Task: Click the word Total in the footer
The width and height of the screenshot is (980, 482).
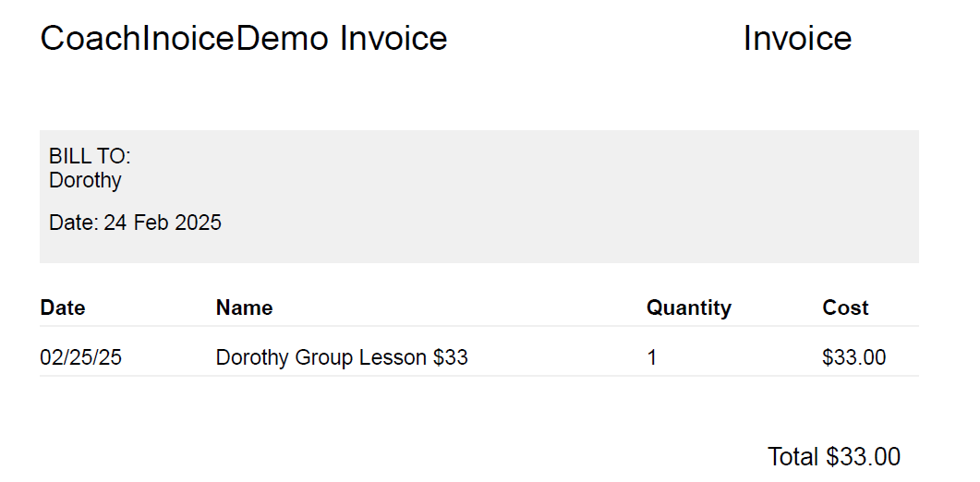Action: tap(792, 457)
